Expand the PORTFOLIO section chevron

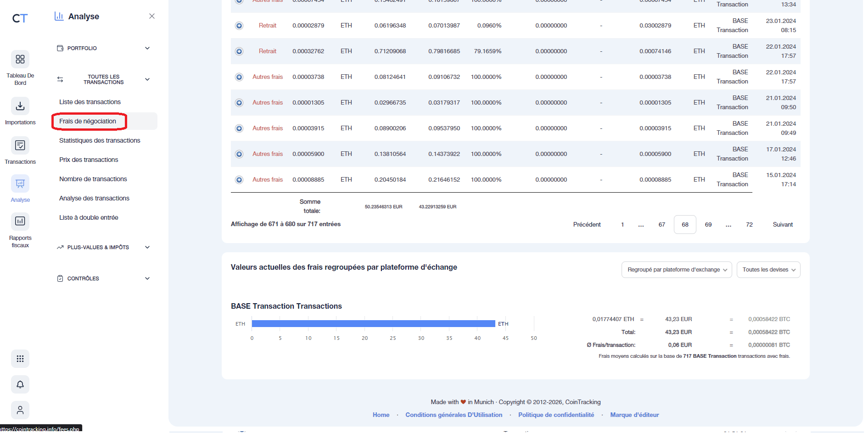(147, 48)
